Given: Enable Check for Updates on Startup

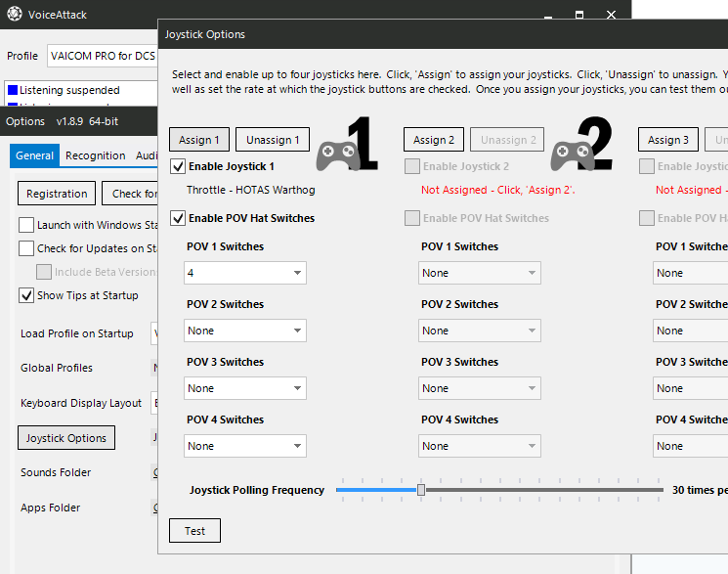Looking at the screenshot, I should 26,248.
